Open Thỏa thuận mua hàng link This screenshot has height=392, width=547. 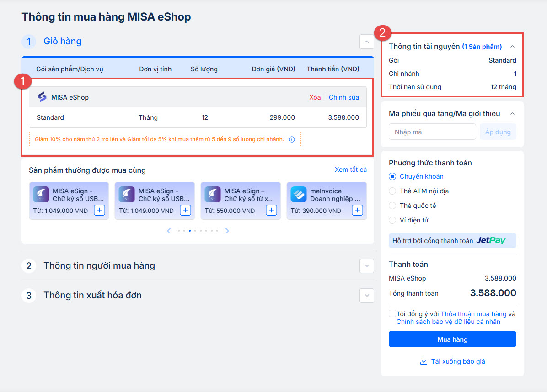point(473,314)
